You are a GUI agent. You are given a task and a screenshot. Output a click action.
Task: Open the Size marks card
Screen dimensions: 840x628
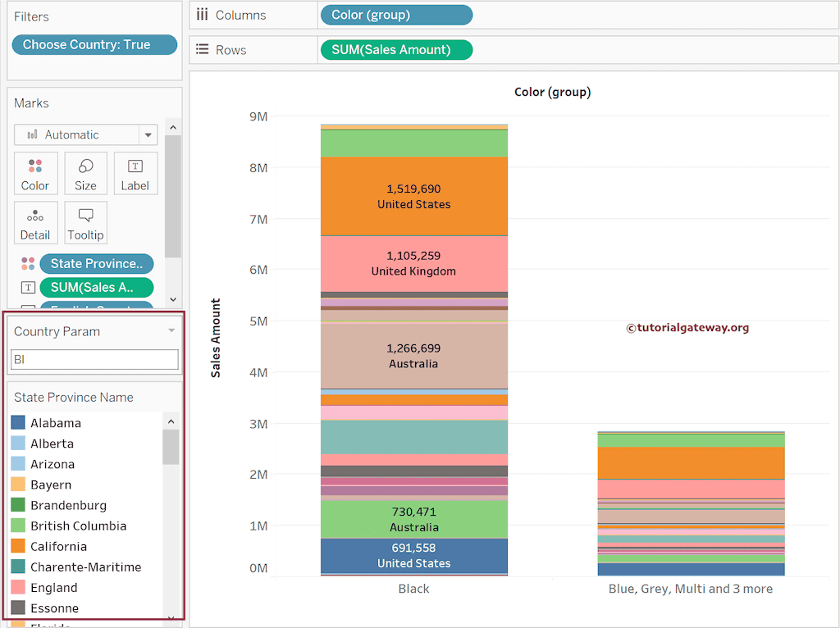(x=85, y=172)
